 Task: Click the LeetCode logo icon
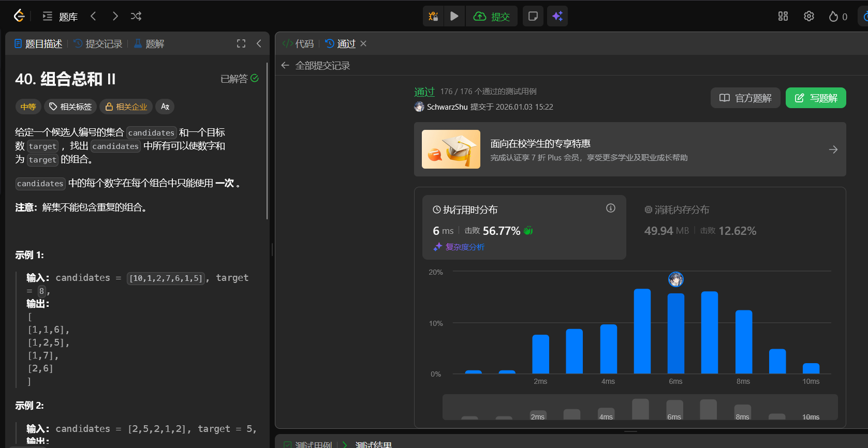click(19, 16)
